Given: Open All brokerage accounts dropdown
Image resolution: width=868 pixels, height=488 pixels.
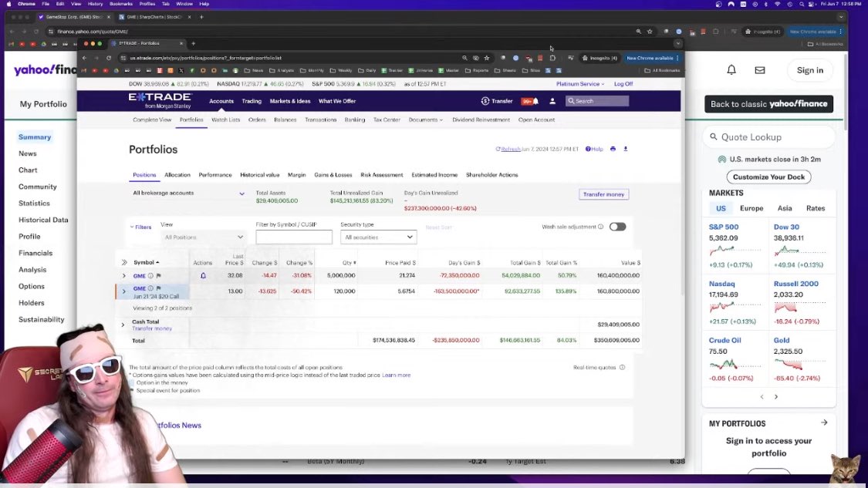Looking at the screenshot, I should coord(187,193).
